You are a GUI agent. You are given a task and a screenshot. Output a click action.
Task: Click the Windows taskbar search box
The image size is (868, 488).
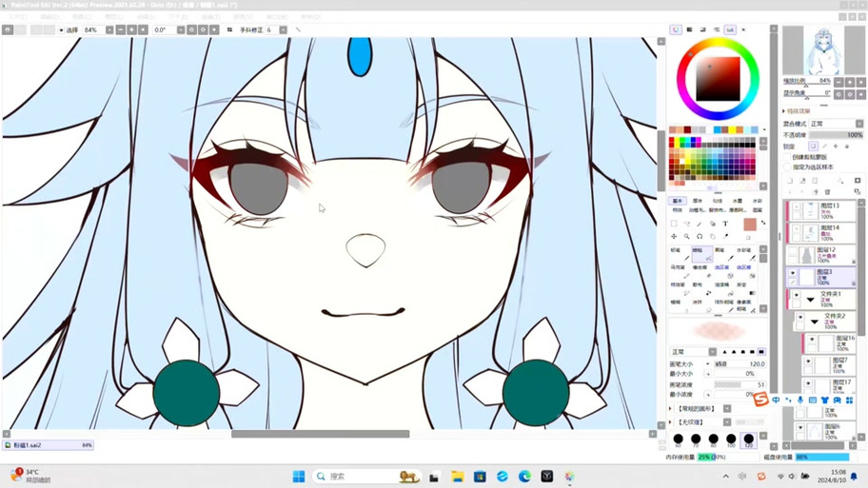tap(365, 476)
